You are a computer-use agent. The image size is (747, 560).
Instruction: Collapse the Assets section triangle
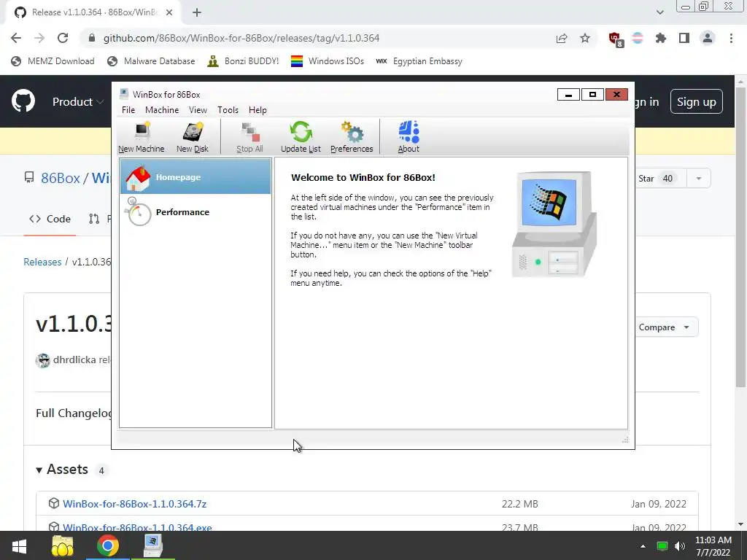point(39,470)
